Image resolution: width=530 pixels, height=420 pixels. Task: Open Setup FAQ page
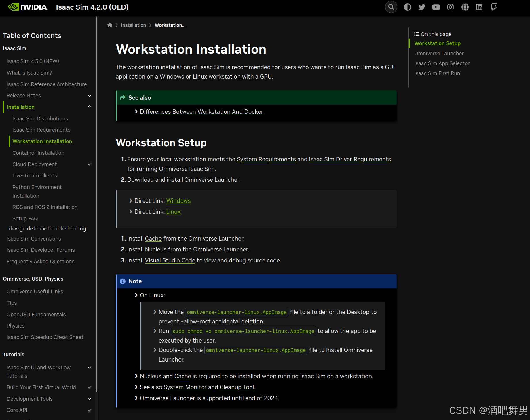pos(25,218)
